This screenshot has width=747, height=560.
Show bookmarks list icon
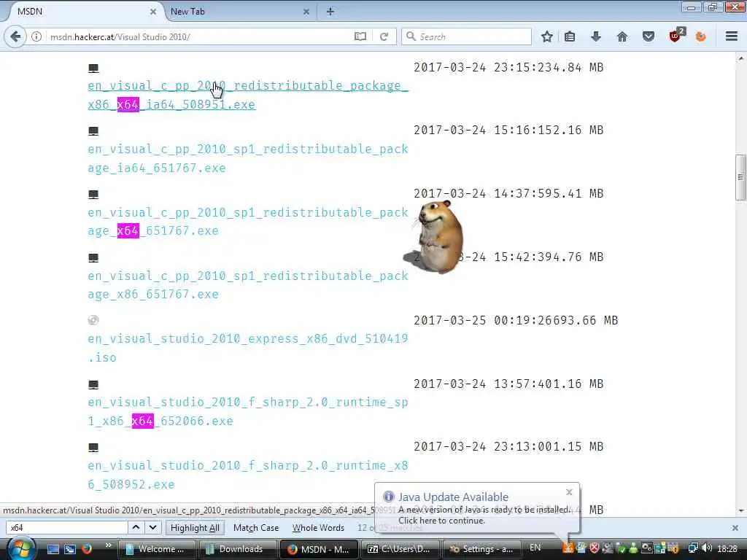[x=570, y=36]
